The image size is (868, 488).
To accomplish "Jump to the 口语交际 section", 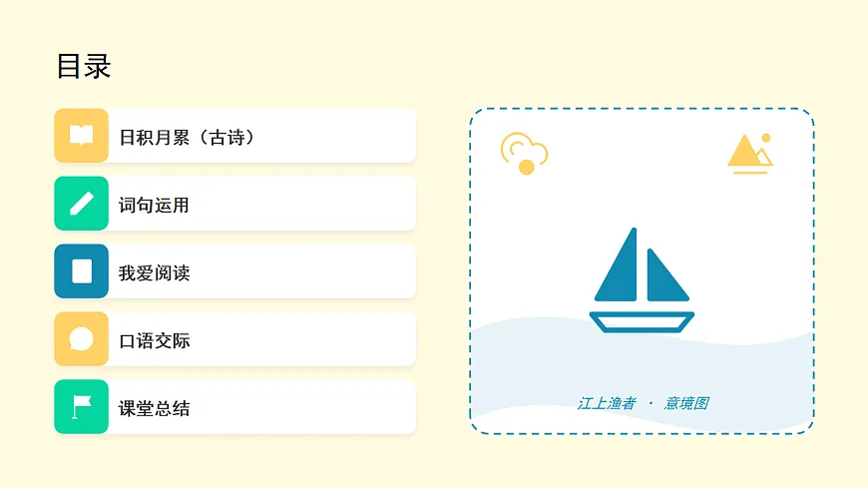I will click(155, 341).
